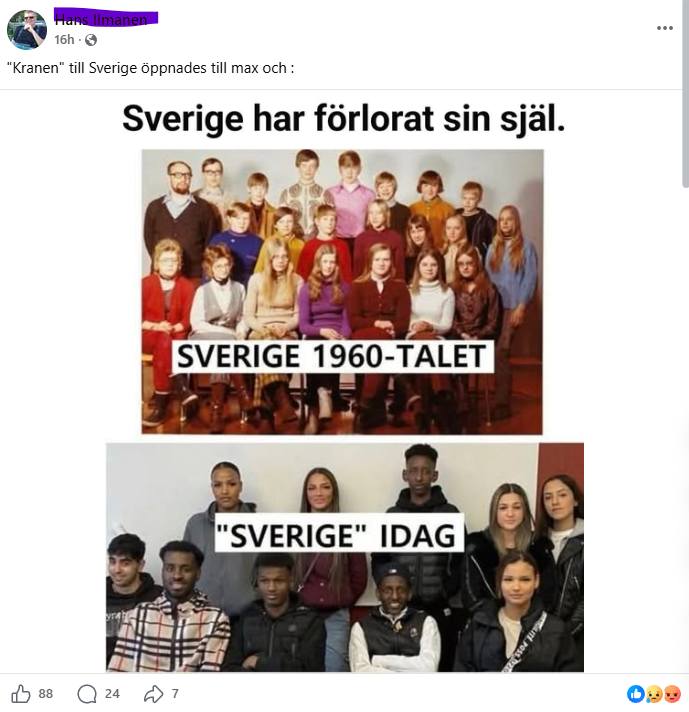This screenshot has width=689, height=712.
Task: View the 24 comments count
Action: click(x=112, y=694)
